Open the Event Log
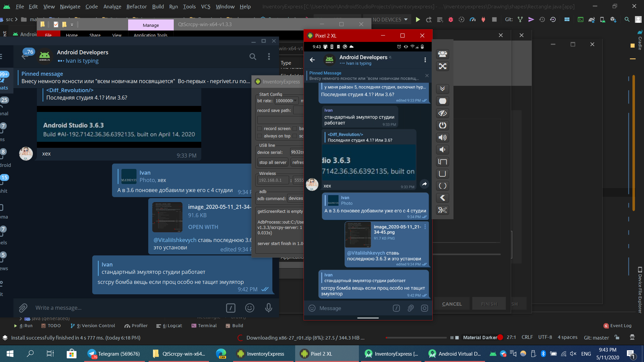Screen dimensions: 644x362 click(618, 325)
